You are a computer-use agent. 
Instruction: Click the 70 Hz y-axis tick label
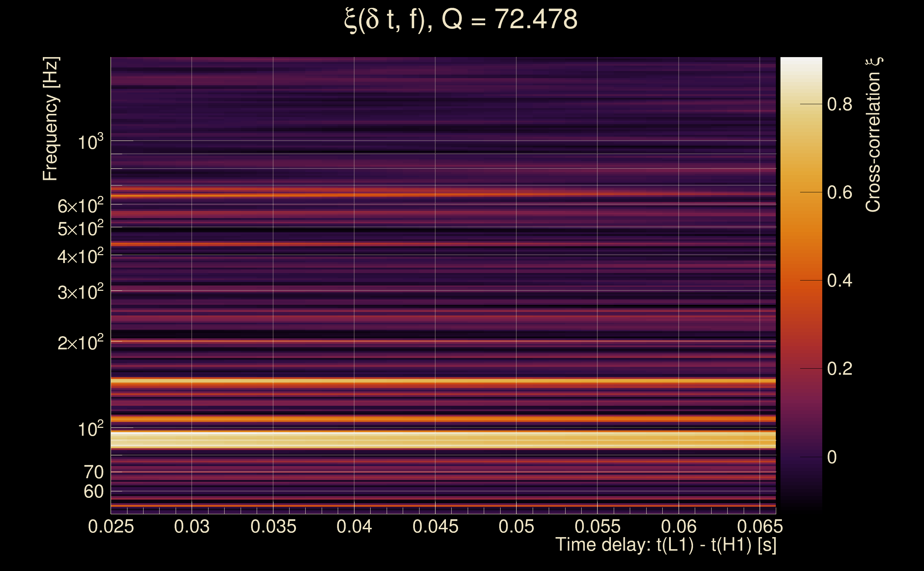[x=93, y=472]
